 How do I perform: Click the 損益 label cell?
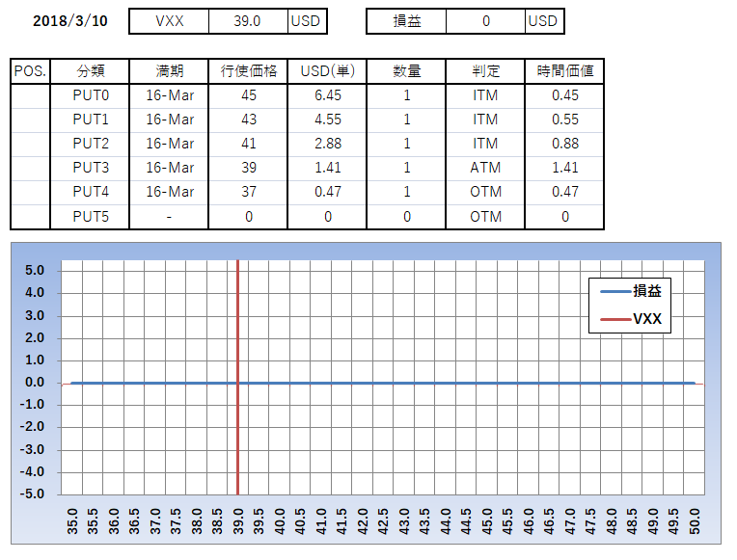406,21
